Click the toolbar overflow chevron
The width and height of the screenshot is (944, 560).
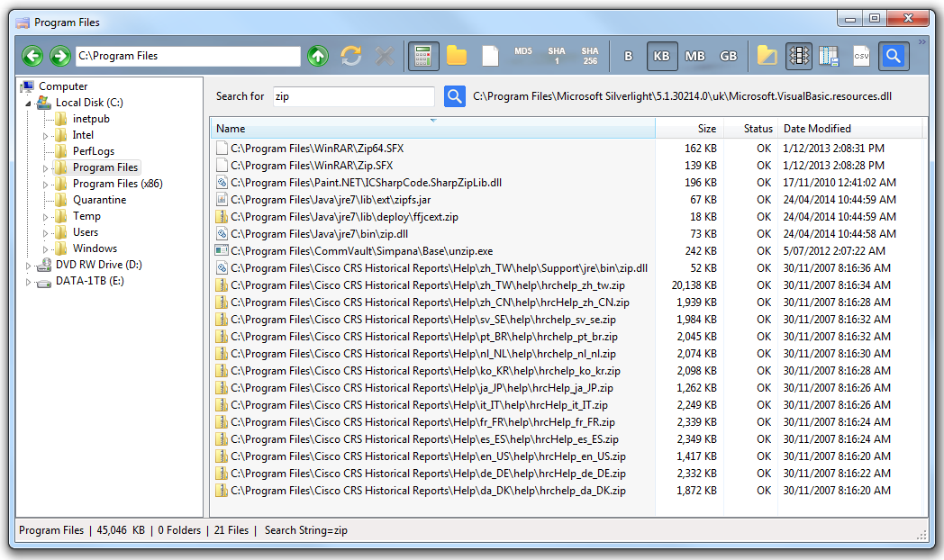click(921, 40)
